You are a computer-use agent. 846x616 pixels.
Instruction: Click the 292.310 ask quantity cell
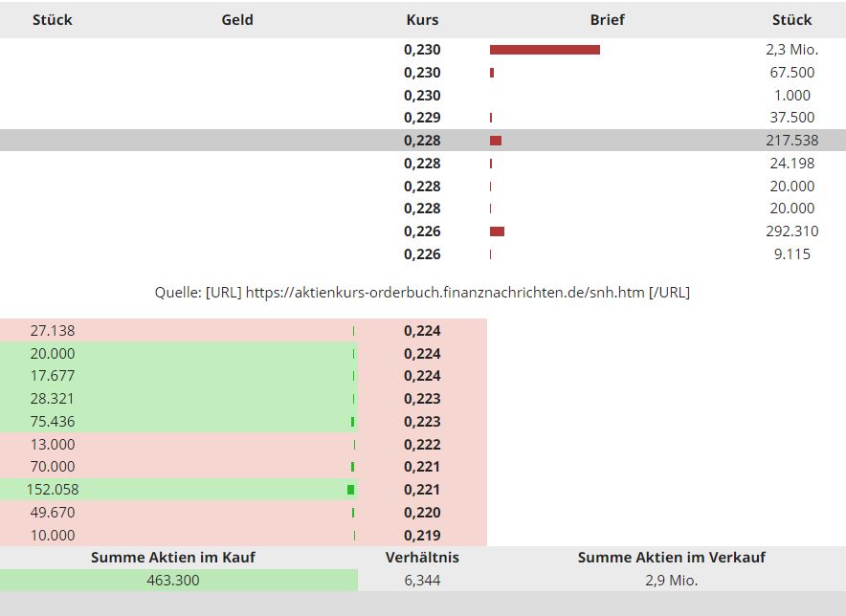click(x=793, y=231)
